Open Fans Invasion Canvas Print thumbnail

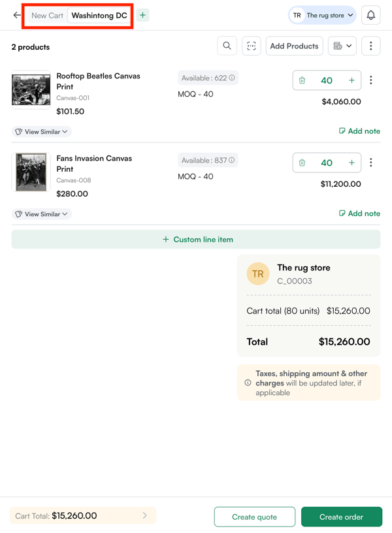tap(31, 172)
